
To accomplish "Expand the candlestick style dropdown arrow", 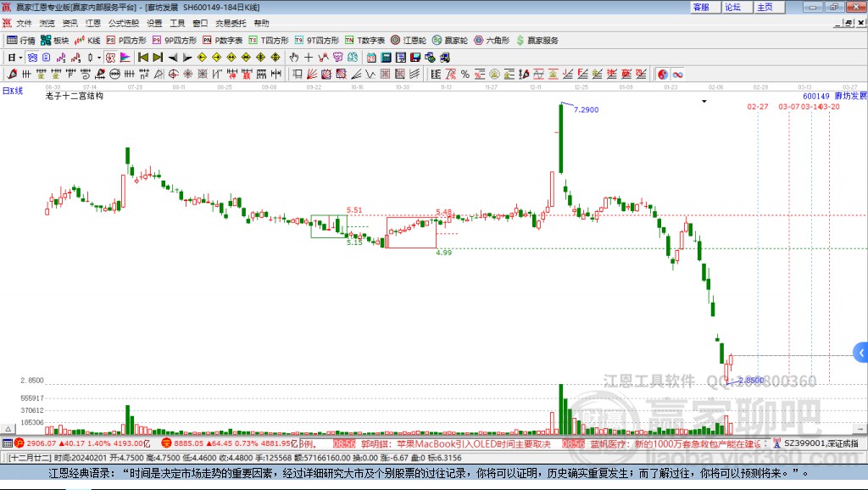I will tap(99, 58).
